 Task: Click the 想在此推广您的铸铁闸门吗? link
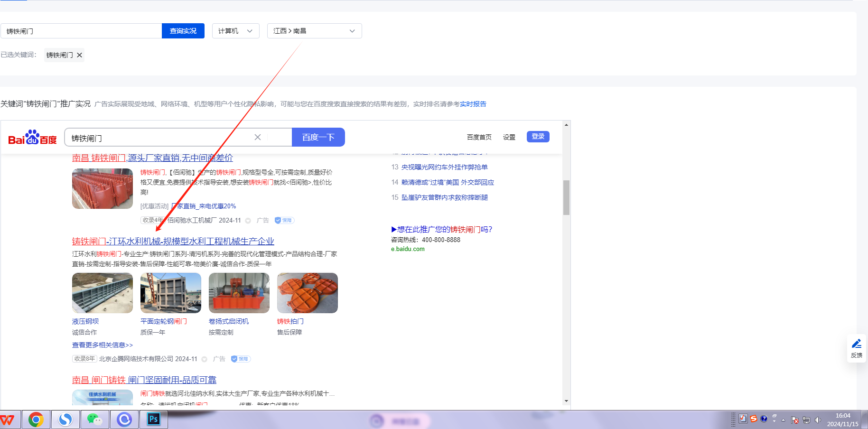click(442, 230)
